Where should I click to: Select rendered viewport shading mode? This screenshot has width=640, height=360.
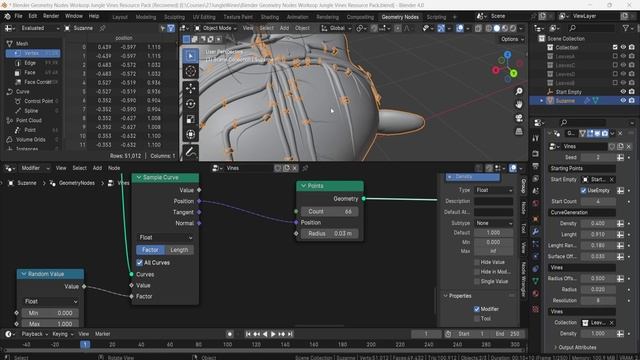coord(513,28)
